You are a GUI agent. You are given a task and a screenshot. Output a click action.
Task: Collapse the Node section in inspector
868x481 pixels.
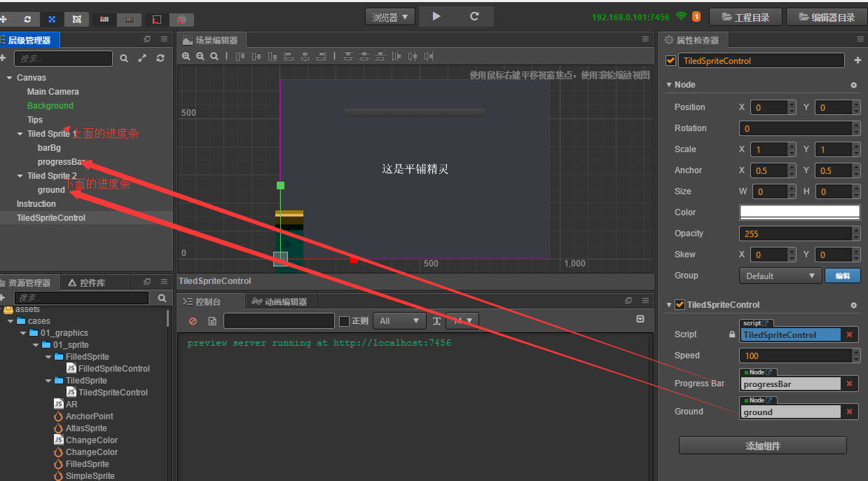[x=669, y=85]
